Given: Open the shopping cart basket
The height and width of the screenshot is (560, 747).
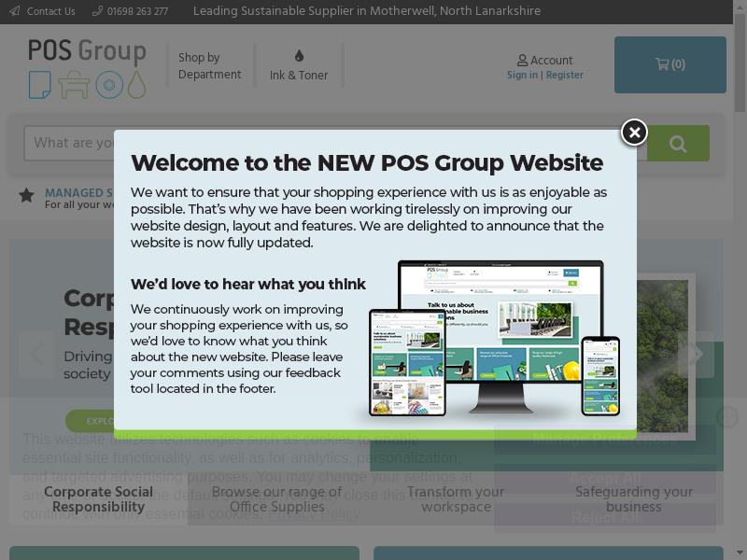Looking at the screenshot, I should coord(669,64).
